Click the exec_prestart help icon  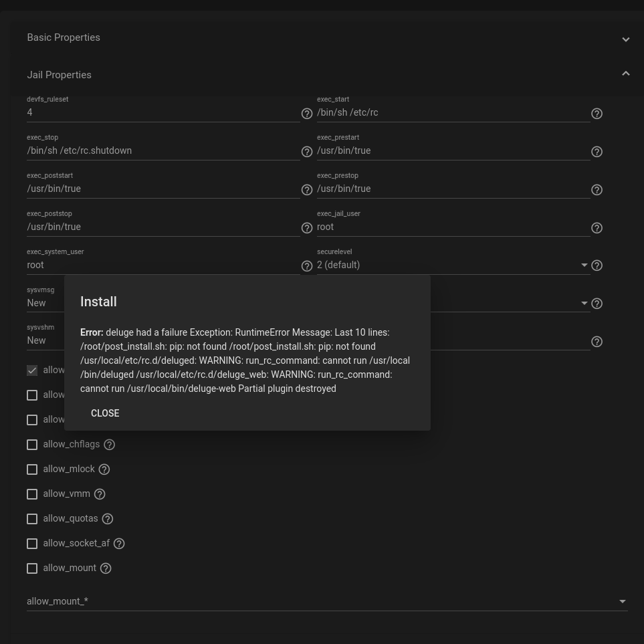[597, 152]
